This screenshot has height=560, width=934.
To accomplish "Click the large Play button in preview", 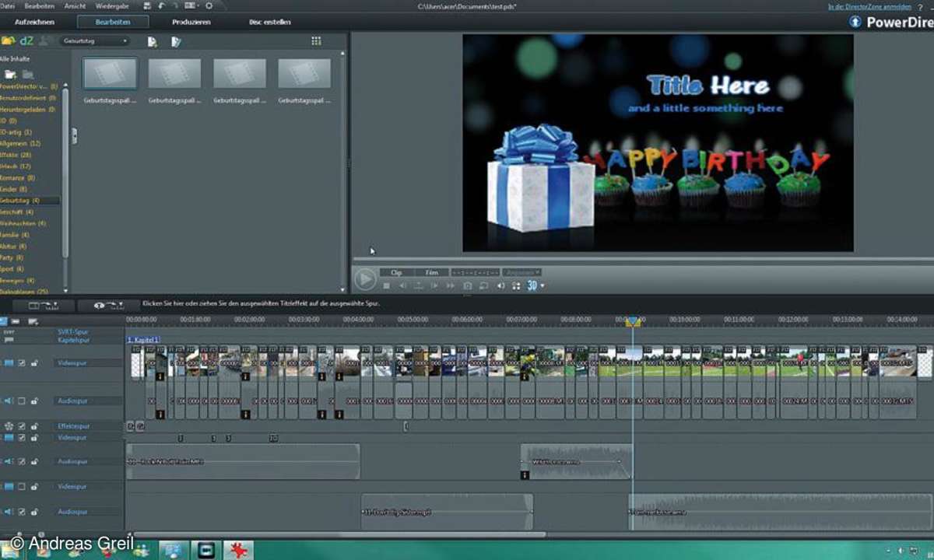I will click(x=364, y=278).
